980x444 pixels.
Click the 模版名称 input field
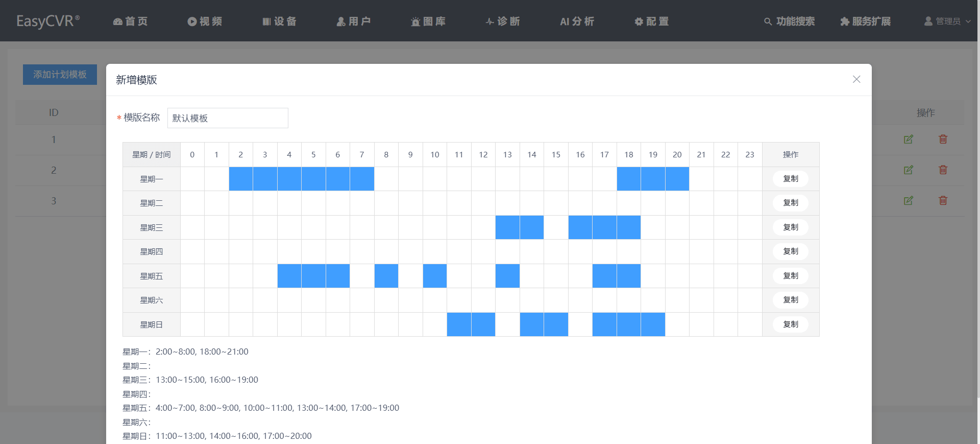[228, 118]
